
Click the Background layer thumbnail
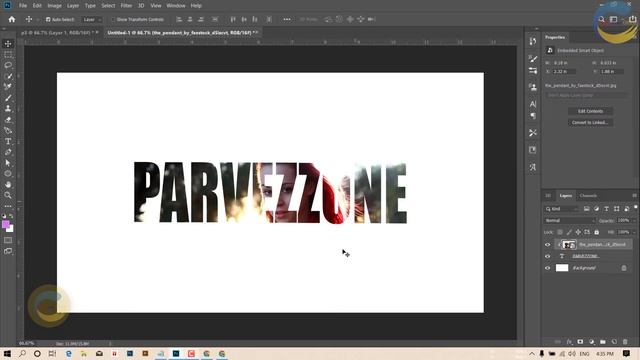[x=562, y=268]
